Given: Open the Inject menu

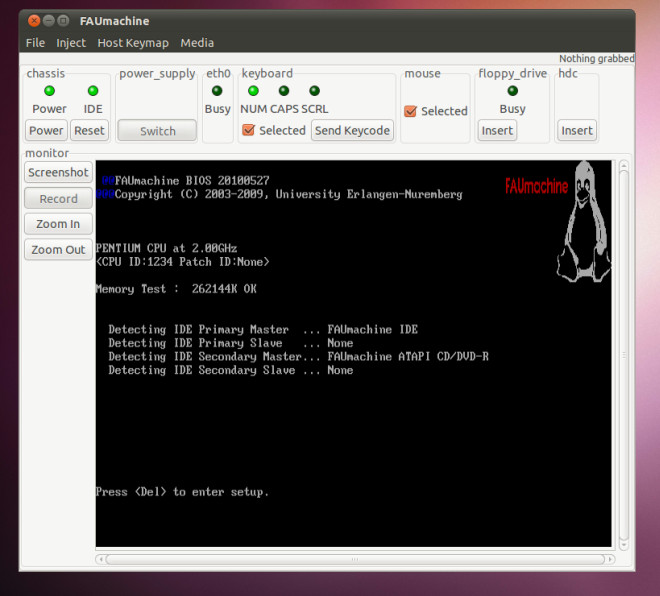Looking at the screenshot, I should [71, 43].
